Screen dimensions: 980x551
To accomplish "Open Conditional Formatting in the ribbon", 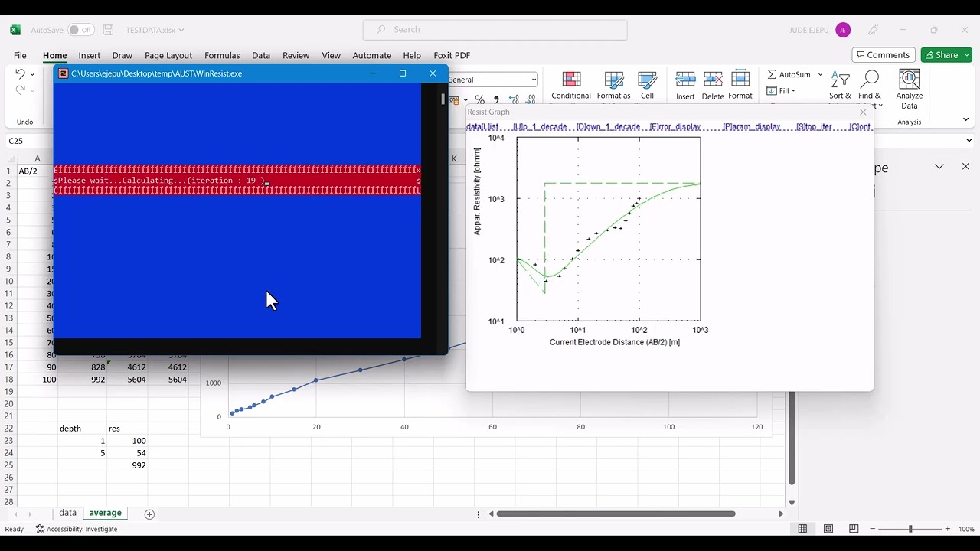I will point(571,86).
